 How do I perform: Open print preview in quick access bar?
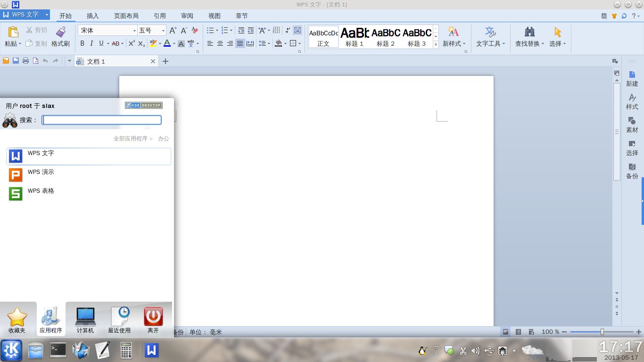(35, 61)
